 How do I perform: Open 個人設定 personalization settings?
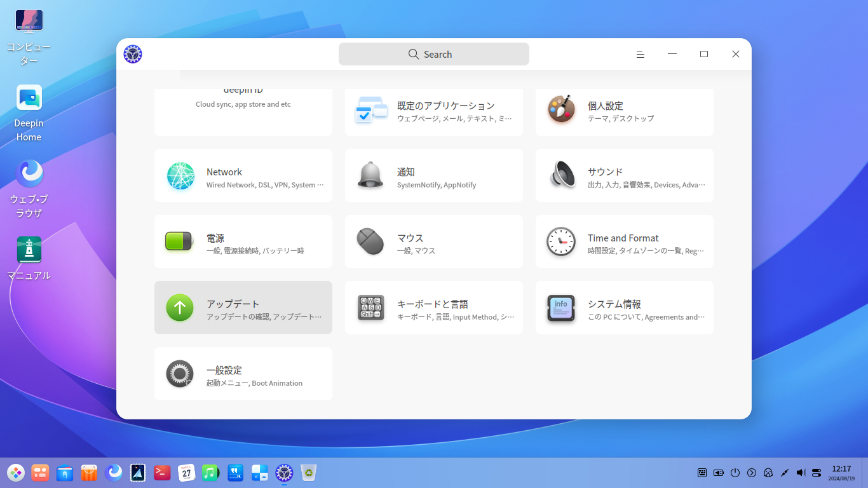point(624,111)
